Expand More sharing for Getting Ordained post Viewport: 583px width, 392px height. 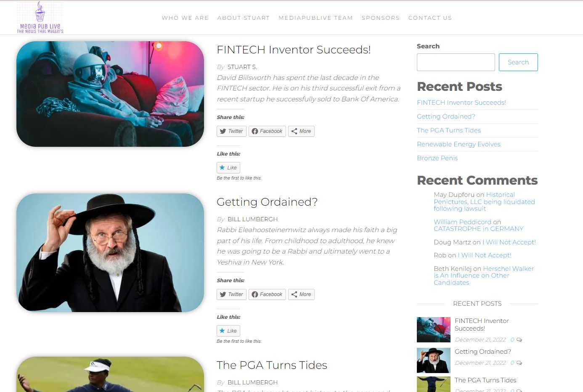point(301,294)
